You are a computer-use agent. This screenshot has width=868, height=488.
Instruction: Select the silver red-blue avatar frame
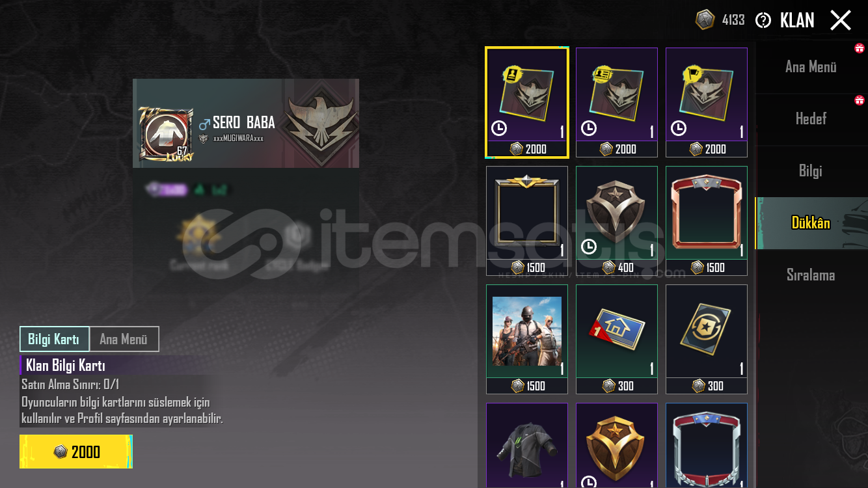pyautogui.click(x=707, y=445)
